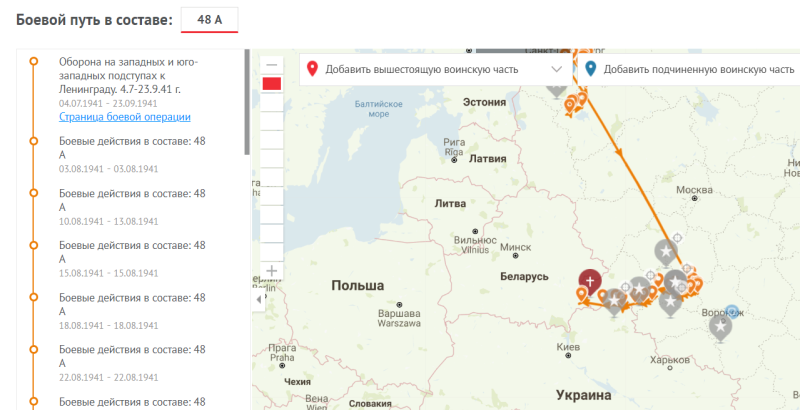Open the Leningrad defense operation entry
The height and width of the screenshot is (410, 800).
tap(128, 75)
